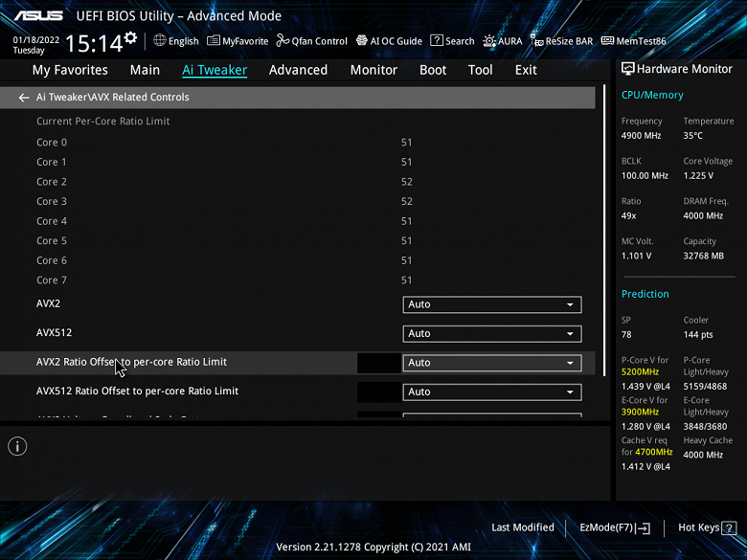
Task: Click the Current Per-Core Ratio Limit heading
Action: coord(102,122)
